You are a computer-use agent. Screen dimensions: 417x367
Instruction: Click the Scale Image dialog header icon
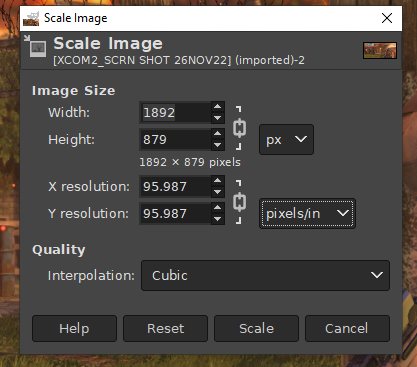pyautogui.click(x=36, y=46)
